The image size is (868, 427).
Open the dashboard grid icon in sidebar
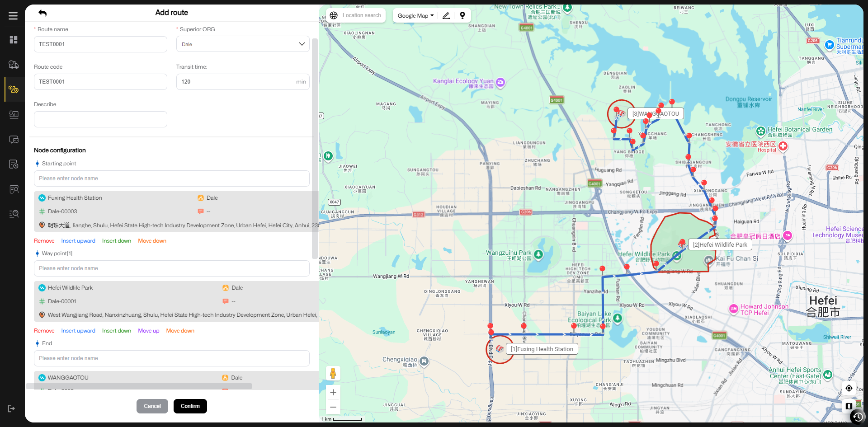tap(14, 40)
